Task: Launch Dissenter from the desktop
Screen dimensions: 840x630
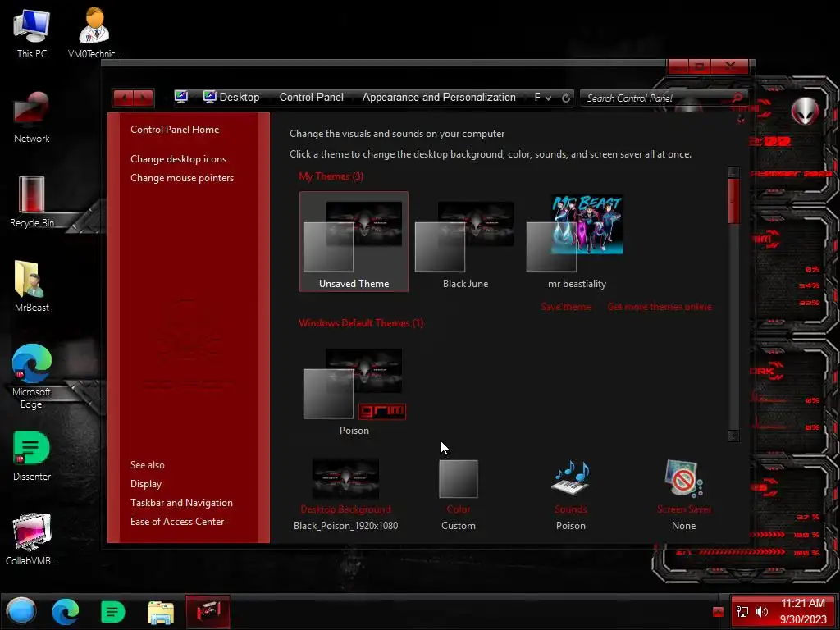Action: pyautogui.click(x=32, y=455)
